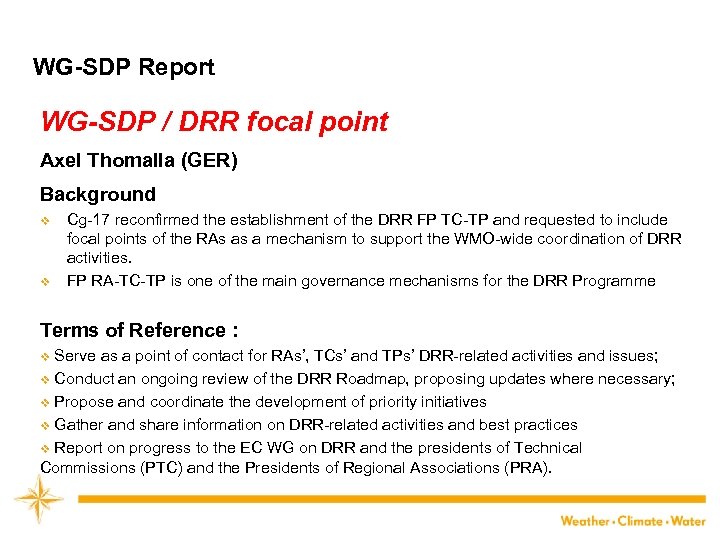Click the bullet line starting 'Cg-17 reconfirmed the establishment'
The image size is (720, 540).
(x=367, y=220)
